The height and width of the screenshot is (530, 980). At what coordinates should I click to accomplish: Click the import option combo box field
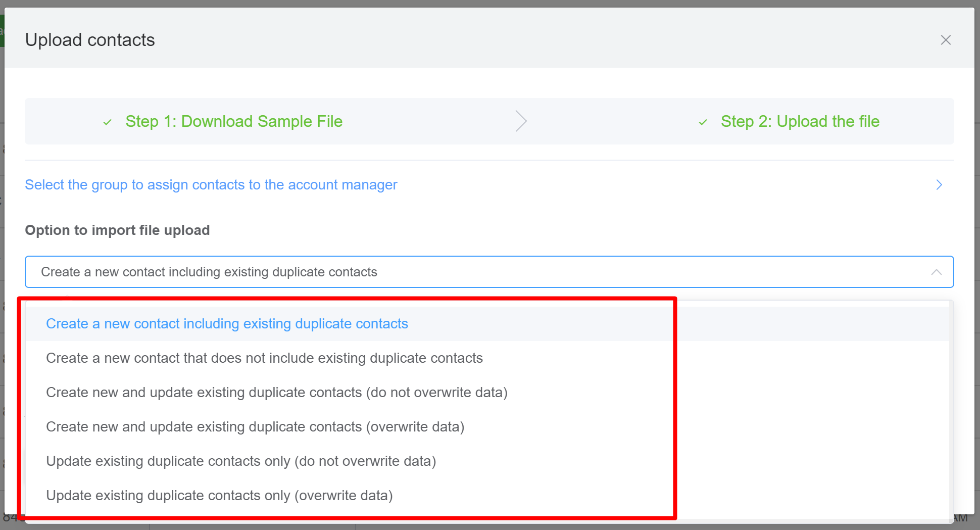tap(455, 272)
